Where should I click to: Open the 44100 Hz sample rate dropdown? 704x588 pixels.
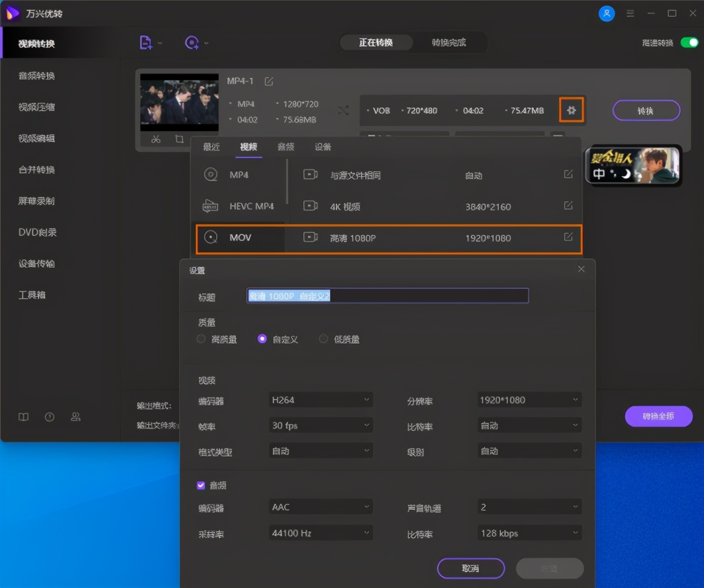click(320, 532)
